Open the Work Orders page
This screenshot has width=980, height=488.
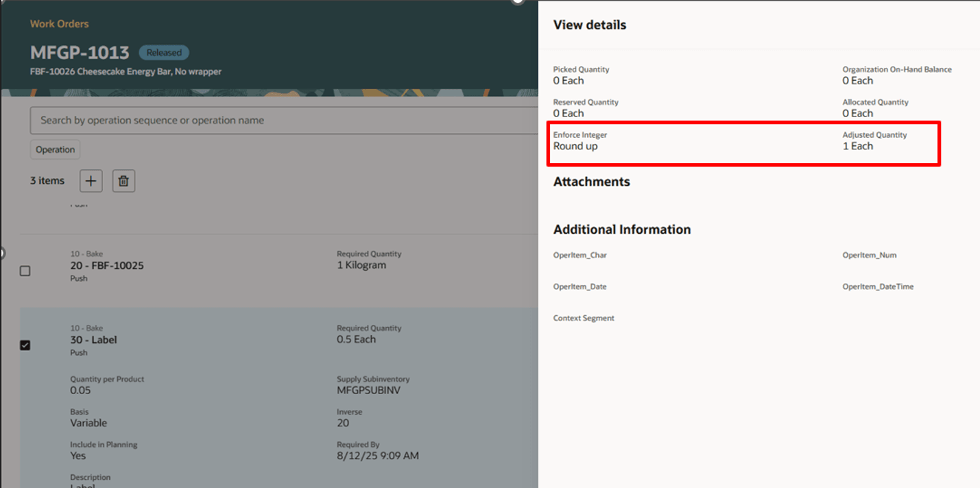pyautogui.click(x=59, y=23)
